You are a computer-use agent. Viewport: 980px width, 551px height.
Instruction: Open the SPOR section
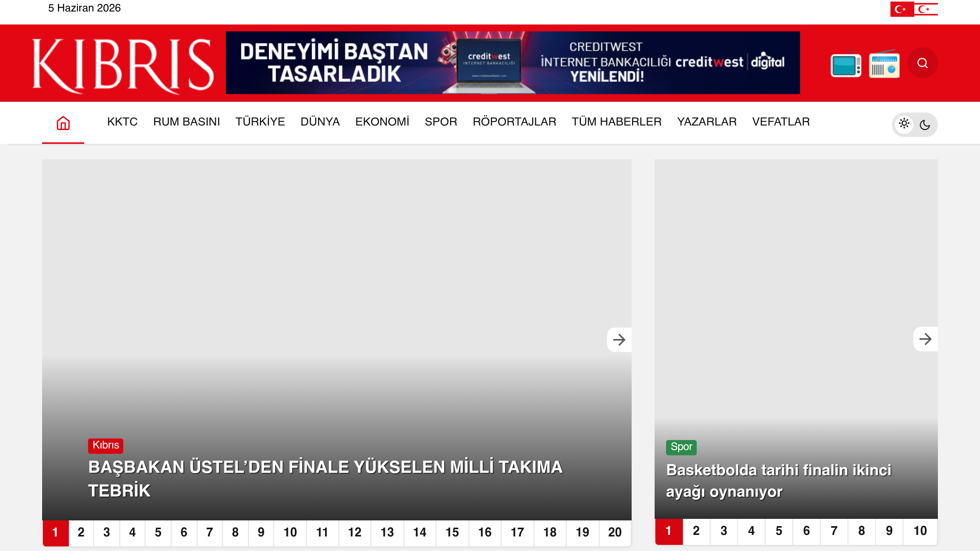tap(441, 122)
